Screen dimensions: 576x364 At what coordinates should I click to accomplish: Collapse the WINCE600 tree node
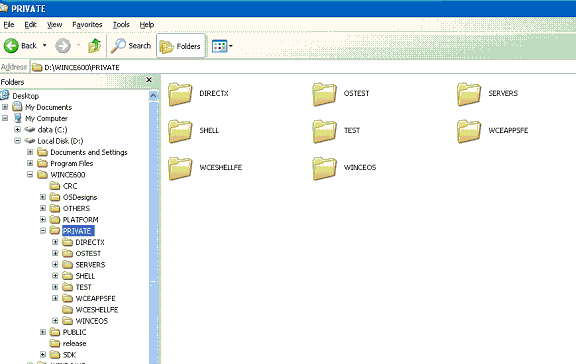pos(30,174)
